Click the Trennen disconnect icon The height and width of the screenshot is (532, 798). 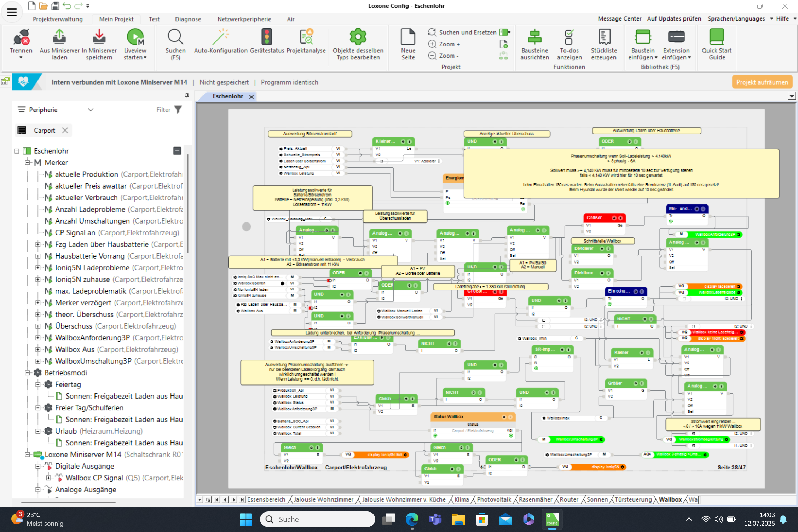click(x=21, y=37)
